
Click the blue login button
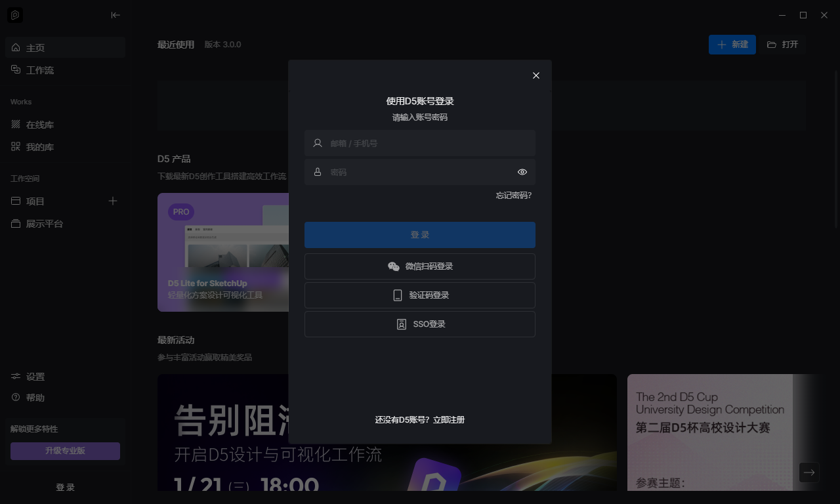420,235
